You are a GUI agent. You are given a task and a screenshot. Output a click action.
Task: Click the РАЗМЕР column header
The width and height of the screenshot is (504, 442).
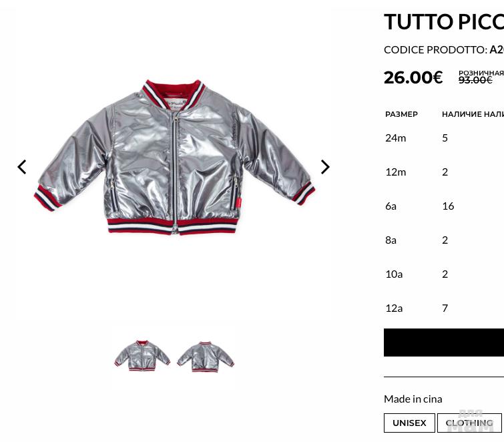coord(401,114)
